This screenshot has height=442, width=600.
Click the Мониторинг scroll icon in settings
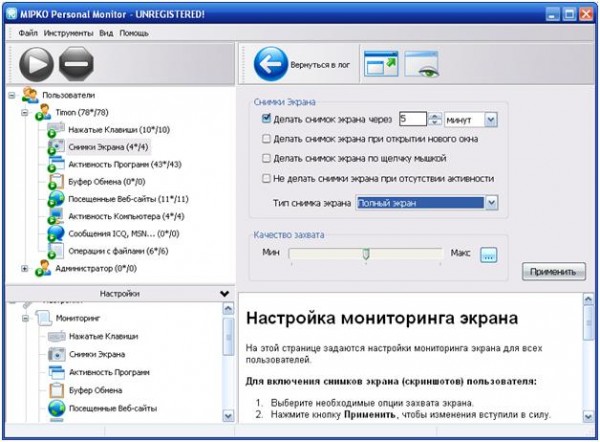click(x=43, y=318)
